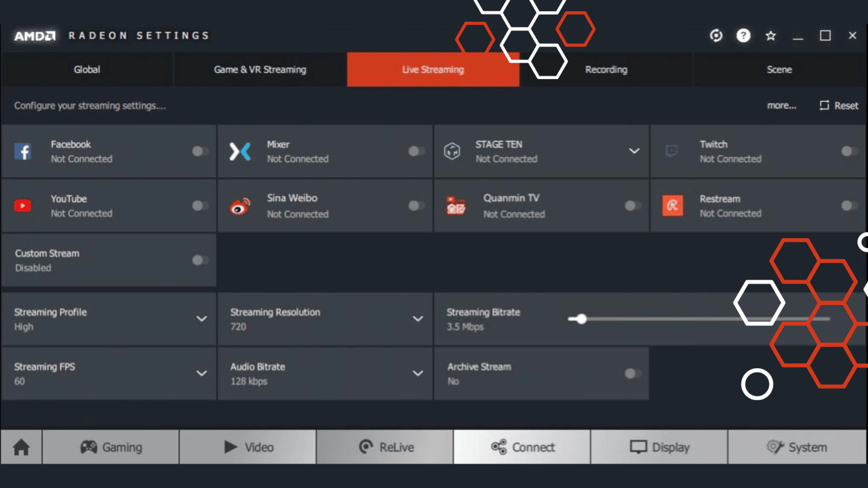Viewport: 868px width, 488px height.
Task: Click the Restream logo icon
Action: [x=672, y=206]
